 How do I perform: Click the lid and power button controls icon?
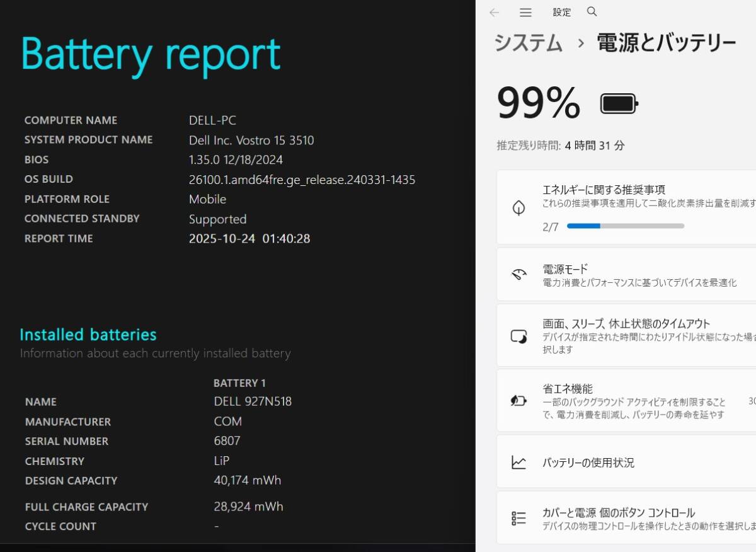pos(518,517)
